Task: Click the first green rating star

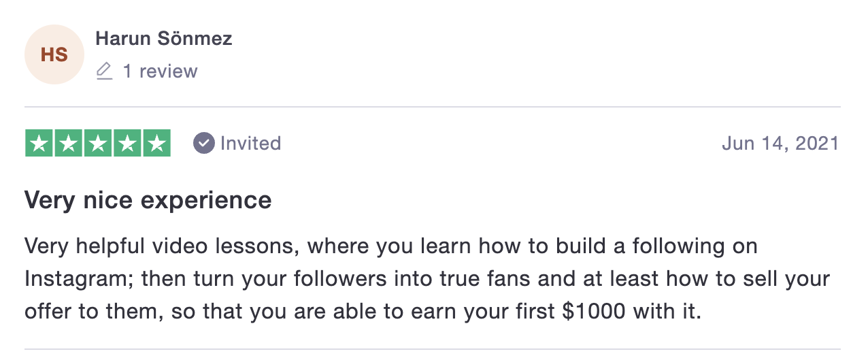Action: tap(39, 143)
